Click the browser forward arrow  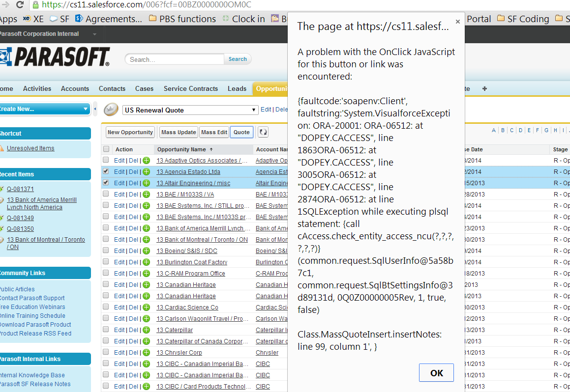point(5,4)
